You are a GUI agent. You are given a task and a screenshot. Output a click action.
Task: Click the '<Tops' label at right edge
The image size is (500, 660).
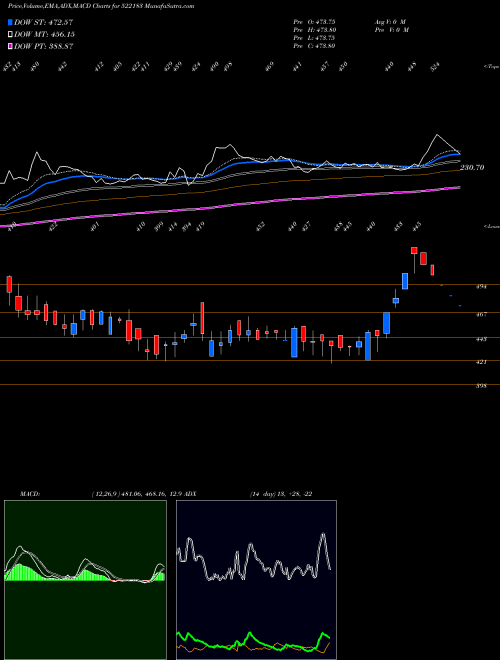click(x=491, y=67)
